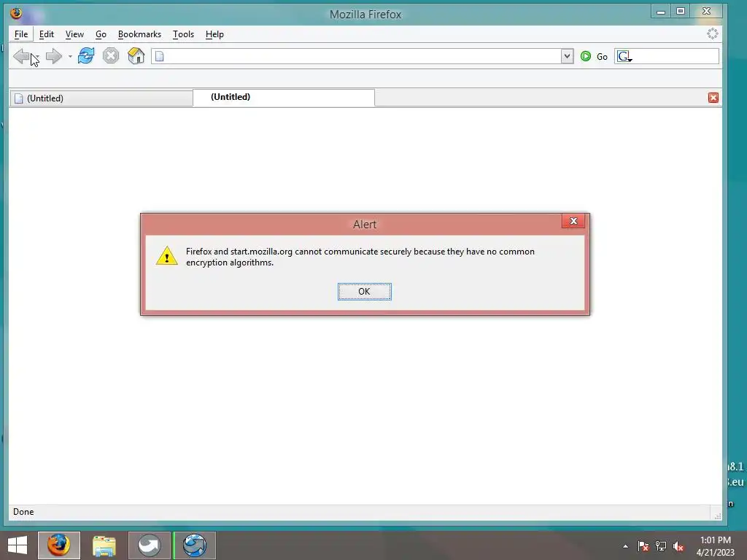Expand the address bar history dropdown

point(567,56)
